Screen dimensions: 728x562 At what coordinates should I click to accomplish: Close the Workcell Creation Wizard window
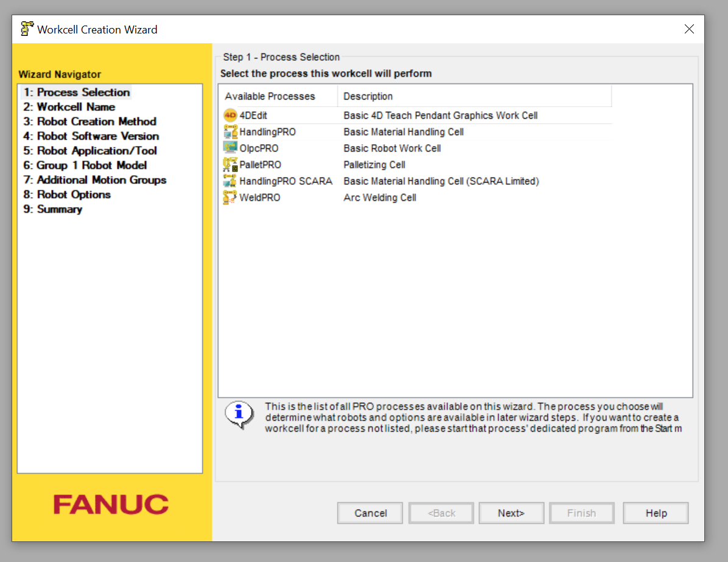click(x=689, y=29)
